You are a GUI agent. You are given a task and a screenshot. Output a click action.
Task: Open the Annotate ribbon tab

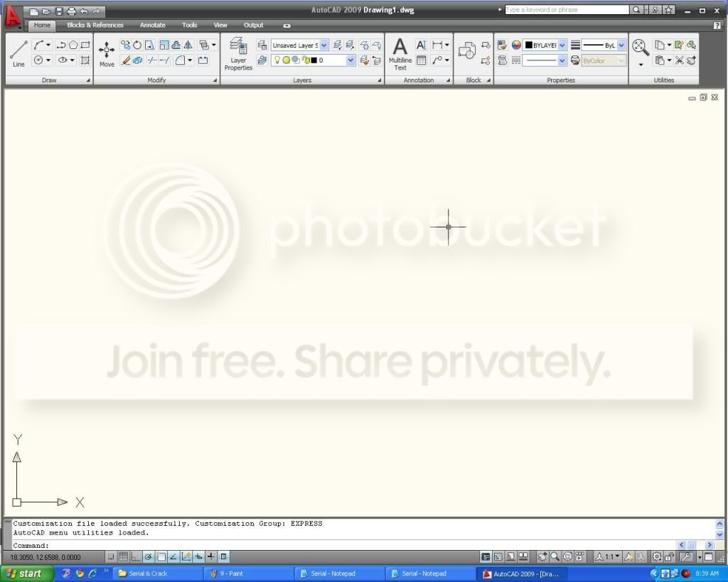(x=153, y=25)
